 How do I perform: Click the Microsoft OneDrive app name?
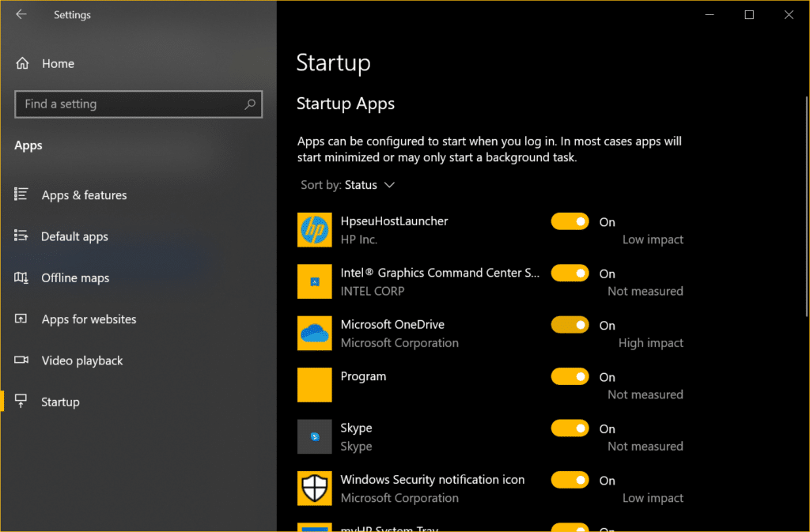tap(392, 324)
